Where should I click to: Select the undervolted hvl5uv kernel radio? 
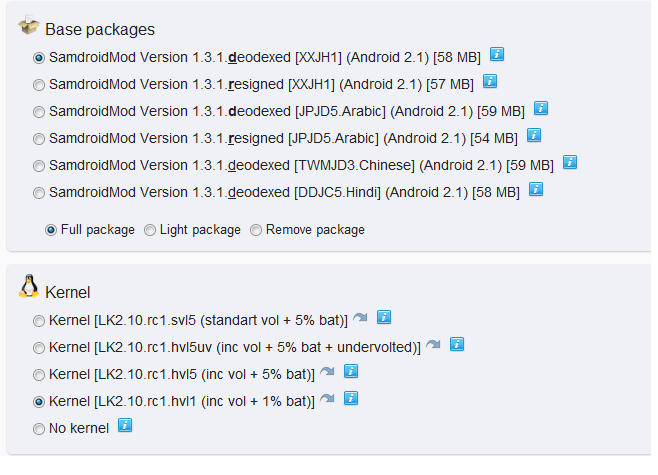coord(39,348)
